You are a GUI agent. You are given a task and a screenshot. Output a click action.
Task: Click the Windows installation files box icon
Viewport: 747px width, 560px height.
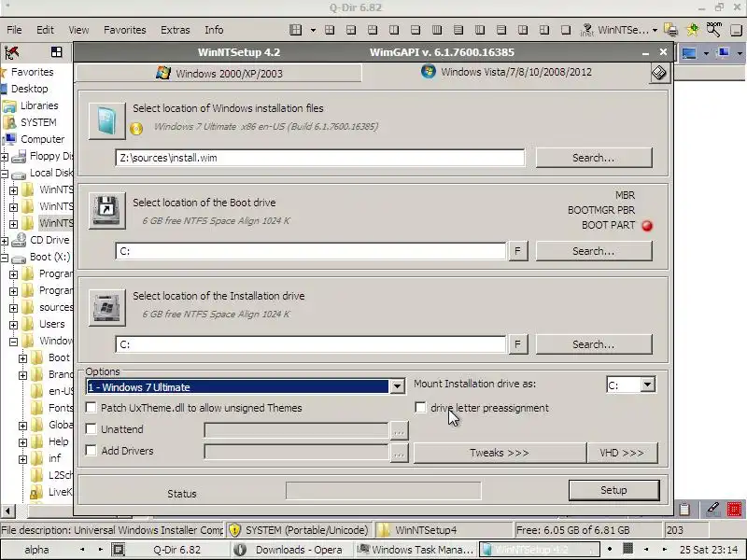pyautogui.click(x=106, y=121)
